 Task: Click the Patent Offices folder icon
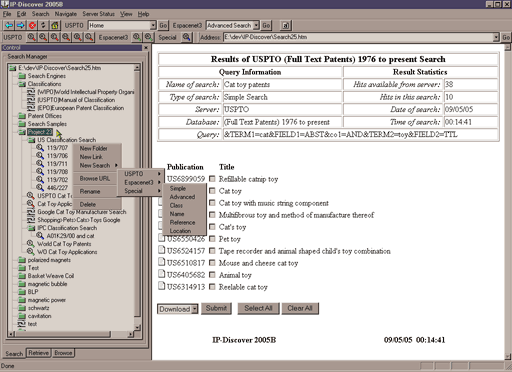coord(22,116)
